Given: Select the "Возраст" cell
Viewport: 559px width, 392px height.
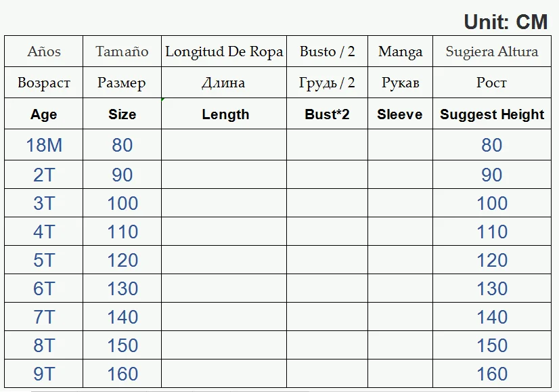Looking at the screenshot, I should click(44, 83).
